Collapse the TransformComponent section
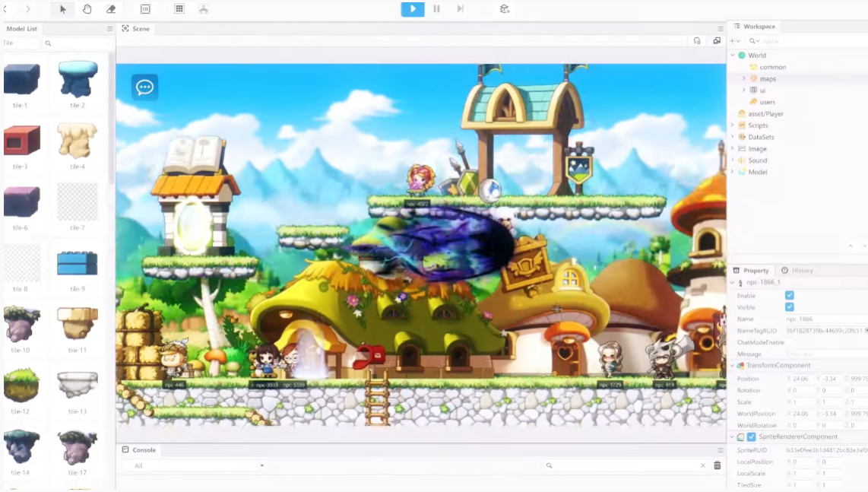This screenshot has width=868, height=492. click(733, 366)
